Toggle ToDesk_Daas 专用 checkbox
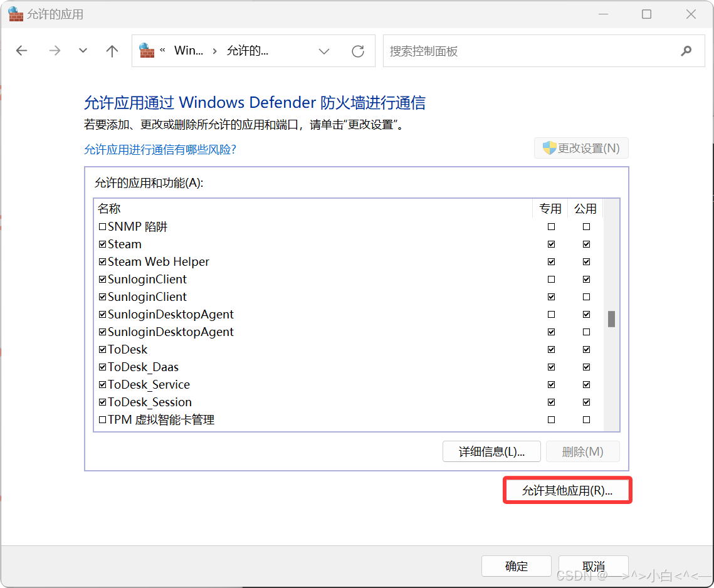 (x=552, y=367)
